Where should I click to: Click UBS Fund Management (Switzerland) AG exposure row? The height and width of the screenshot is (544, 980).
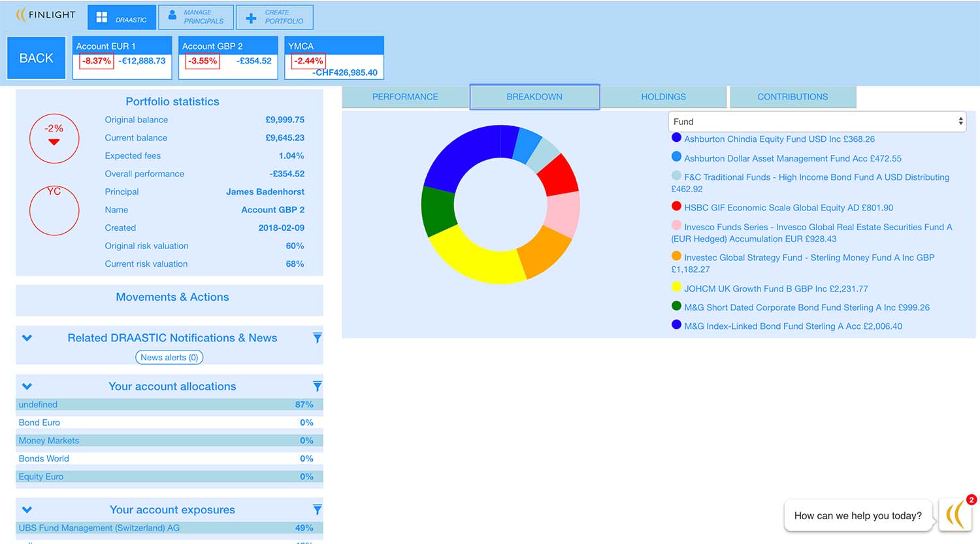pyautogui.click(x=169, y=528)
